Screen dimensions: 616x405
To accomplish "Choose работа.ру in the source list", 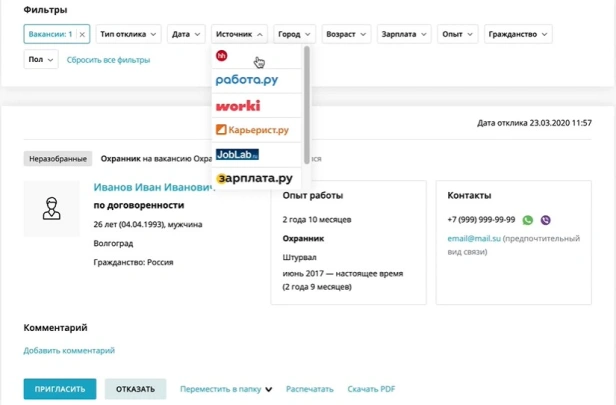I will pos(247,80).
